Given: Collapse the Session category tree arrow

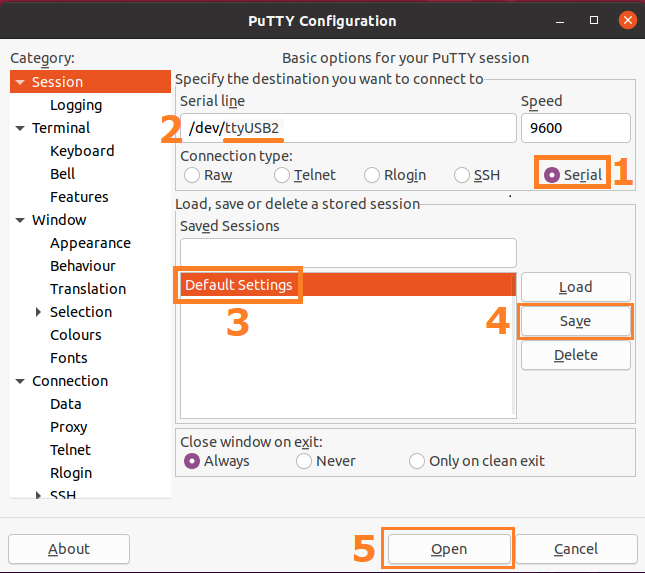Looking at the screenshot, I should click(x=20, y=82).
